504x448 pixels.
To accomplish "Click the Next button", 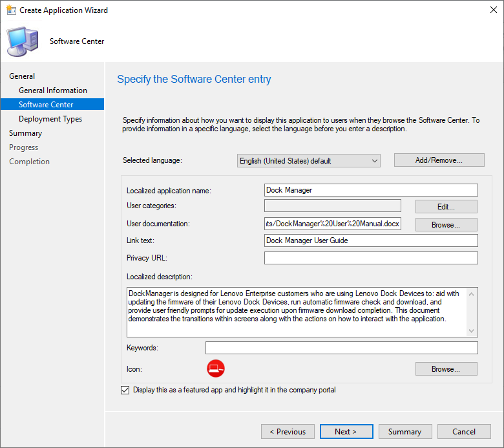I will [346, 432].
